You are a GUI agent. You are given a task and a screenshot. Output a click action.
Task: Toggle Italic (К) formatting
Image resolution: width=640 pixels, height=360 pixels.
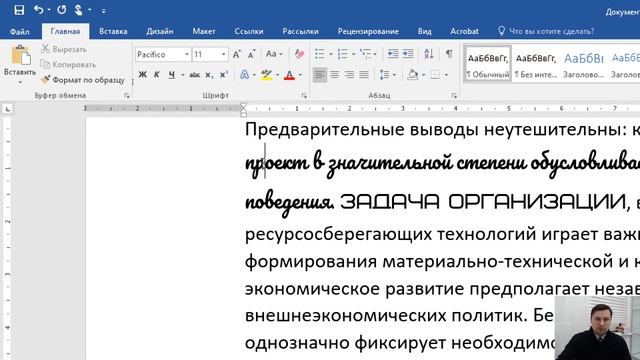[x=156, y=75]
